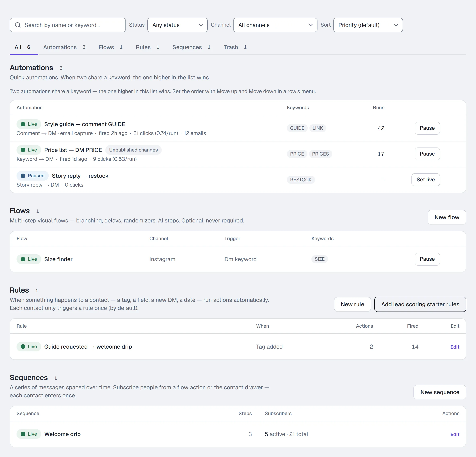Click the SIZE keyword chip

(320, 259)
